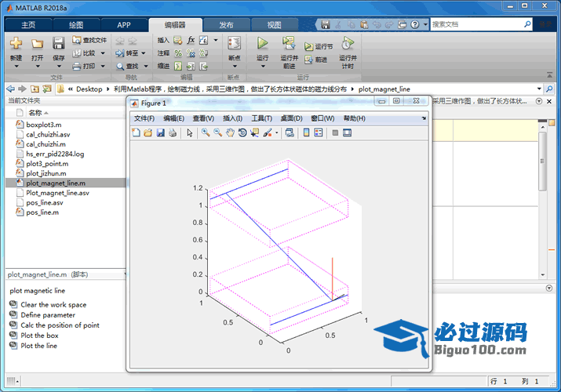The image size is (561, 392).
Task: Click Open File icon in Figure 1 toolbar
Action: 148,132
